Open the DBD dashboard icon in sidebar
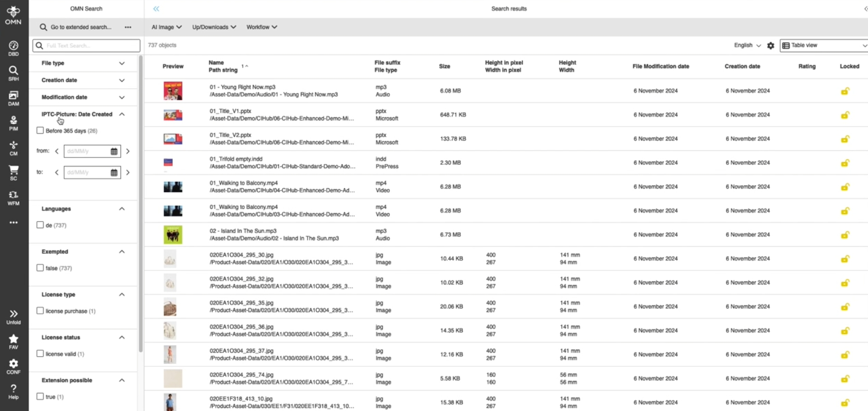The image size is (868, 411). point(14,48)
